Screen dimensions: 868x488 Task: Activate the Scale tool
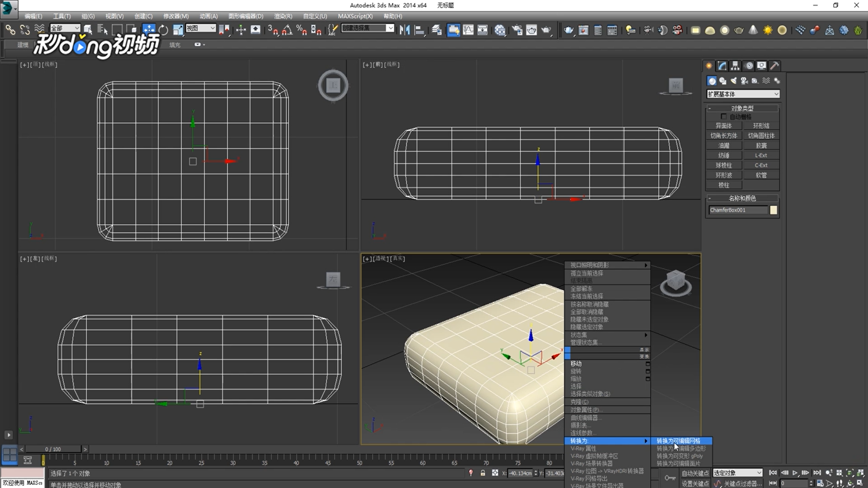point(178,30)
